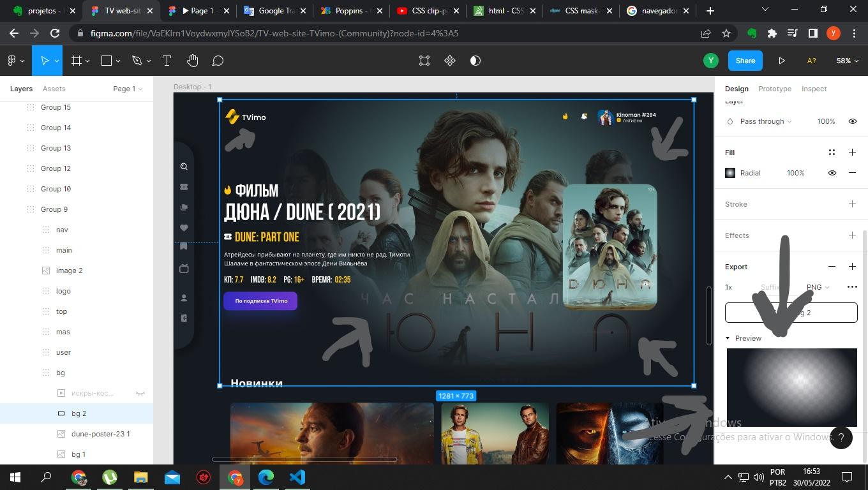Select the Pen tool

coord(137,61)
